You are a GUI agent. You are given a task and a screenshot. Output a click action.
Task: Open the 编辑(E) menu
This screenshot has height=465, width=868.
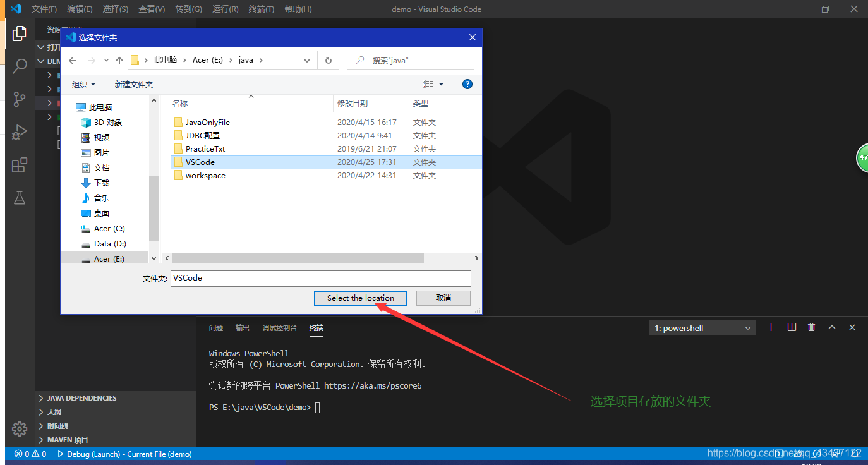pos(80,9)
